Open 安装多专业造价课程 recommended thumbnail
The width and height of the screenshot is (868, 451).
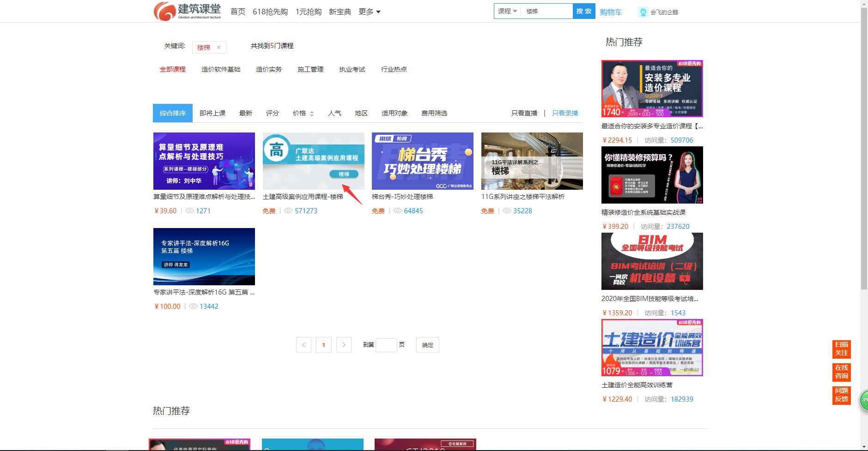coord(652,89)
